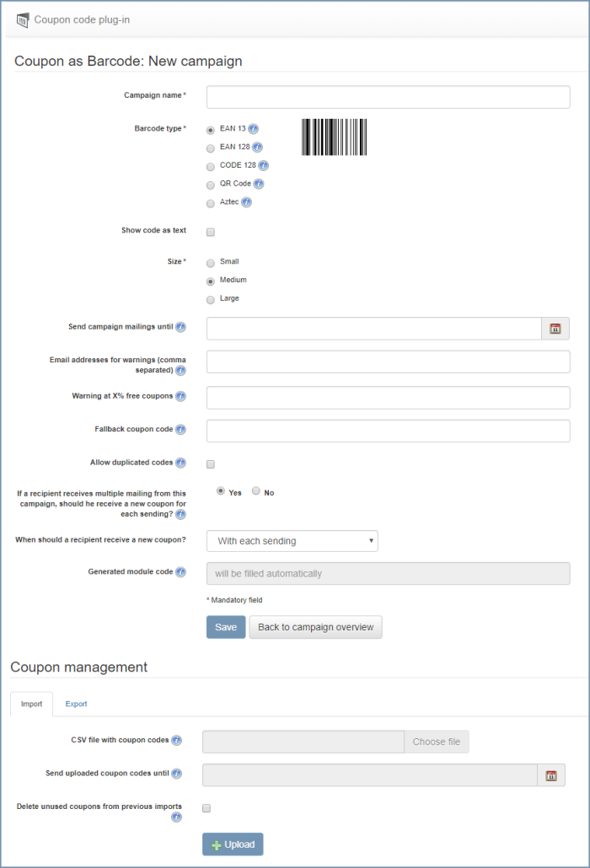Screen dimensions: 590x868
Task: Open calendar for Send campaign mailings until
Action: (x=555, y=329)
